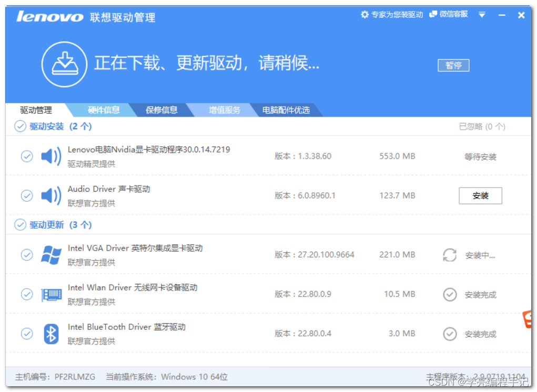Click the download drive circle icon

coord(64,64)
